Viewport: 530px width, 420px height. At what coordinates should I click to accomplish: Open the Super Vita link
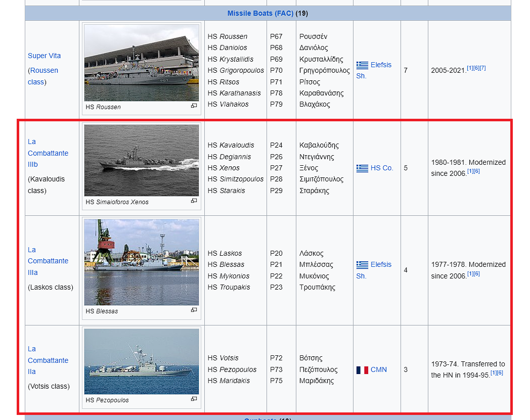coord(45,56)
